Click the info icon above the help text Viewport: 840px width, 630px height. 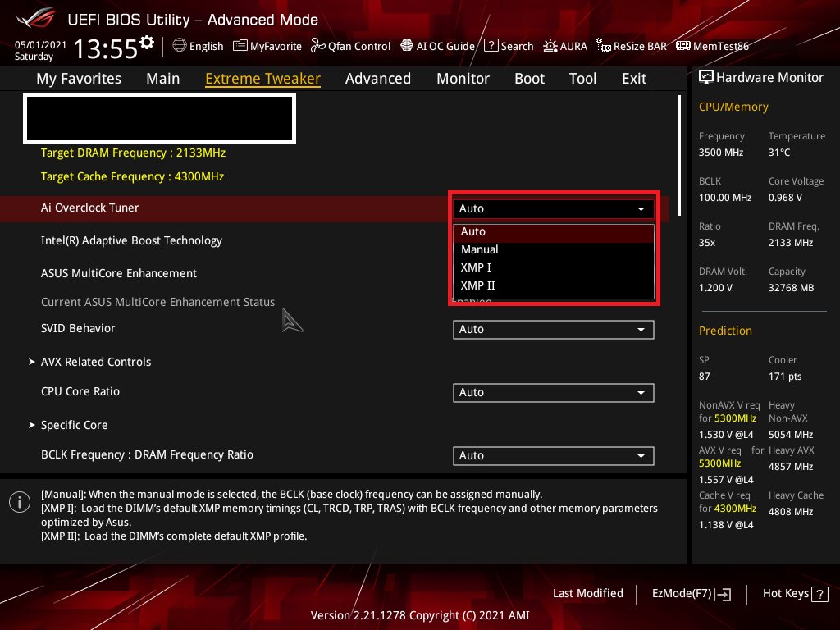click(20, 501)
